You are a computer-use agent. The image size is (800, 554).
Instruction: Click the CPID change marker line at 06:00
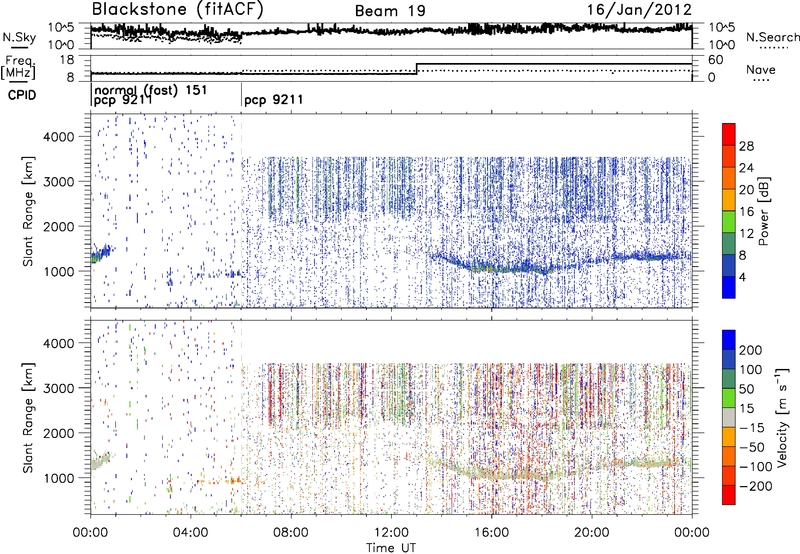click(241, 95)
